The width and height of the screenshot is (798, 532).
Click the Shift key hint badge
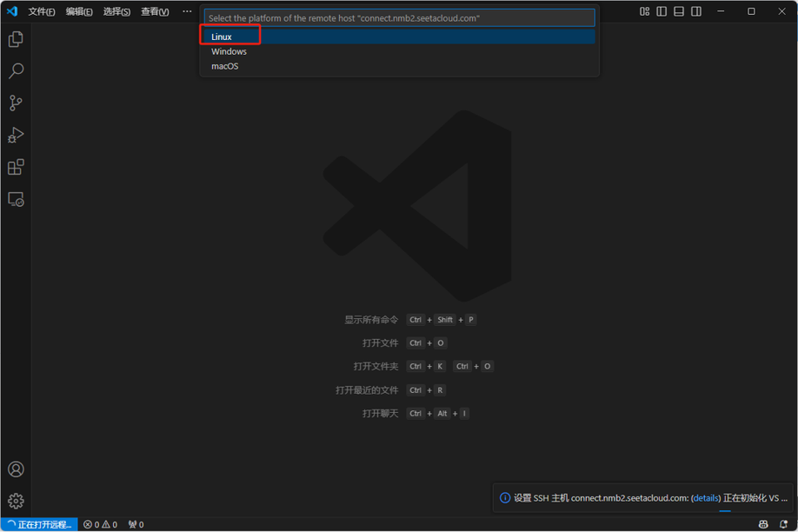[x=445, y=320]
